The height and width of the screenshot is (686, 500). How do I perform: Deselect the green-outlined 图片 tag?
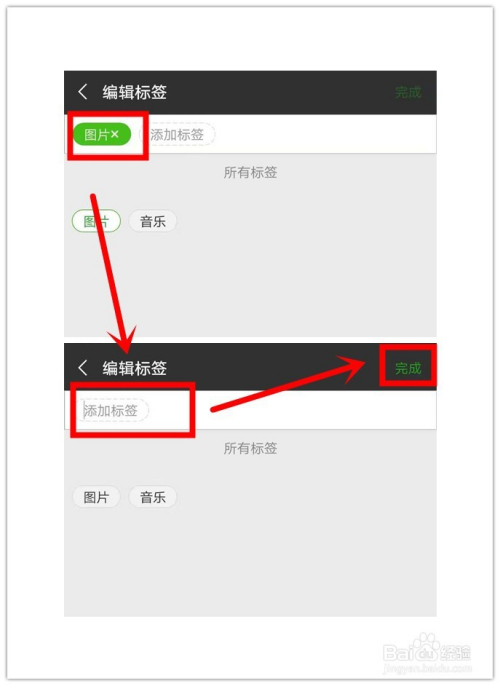[x=96, y=221]
